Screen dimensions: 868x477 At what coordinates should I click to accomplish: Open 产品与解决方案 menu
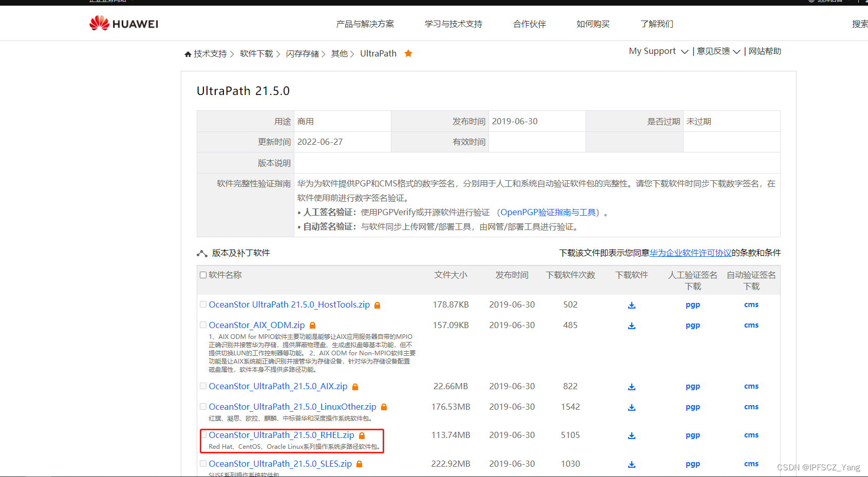(365, 24)
